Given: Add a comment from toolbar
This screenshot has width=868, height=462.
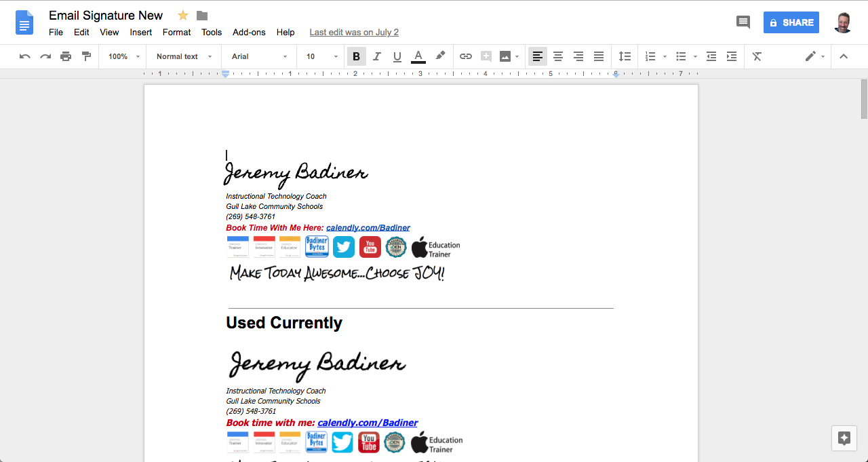Looking at the screenshot, I should [x=486, y=56].
